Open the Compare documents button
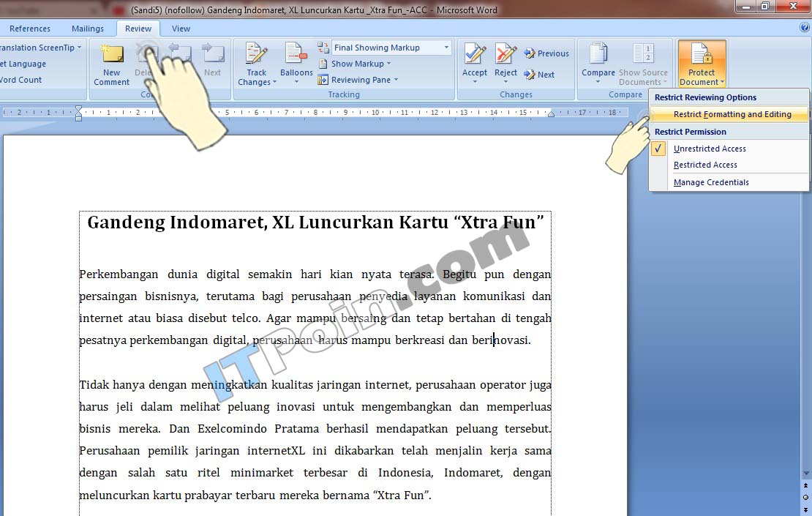Image resolution: width=812 pixels, height=516 pixels. 598,64
